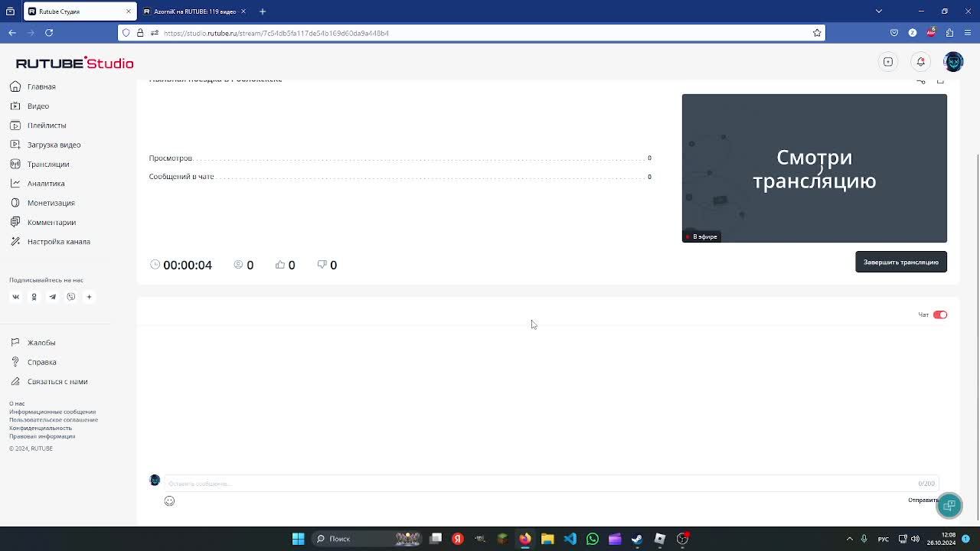Open the Viber social link icon

70,297
